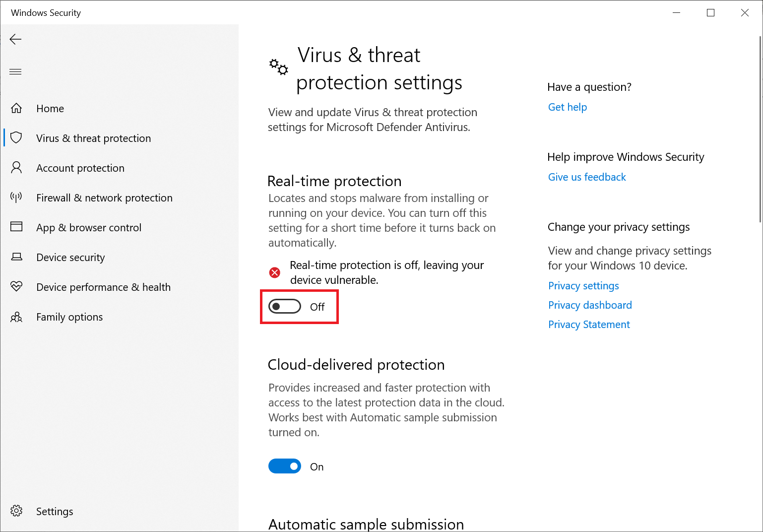Click the Home house icon
The height and width of the screenshot is (532, 763).
16,108
